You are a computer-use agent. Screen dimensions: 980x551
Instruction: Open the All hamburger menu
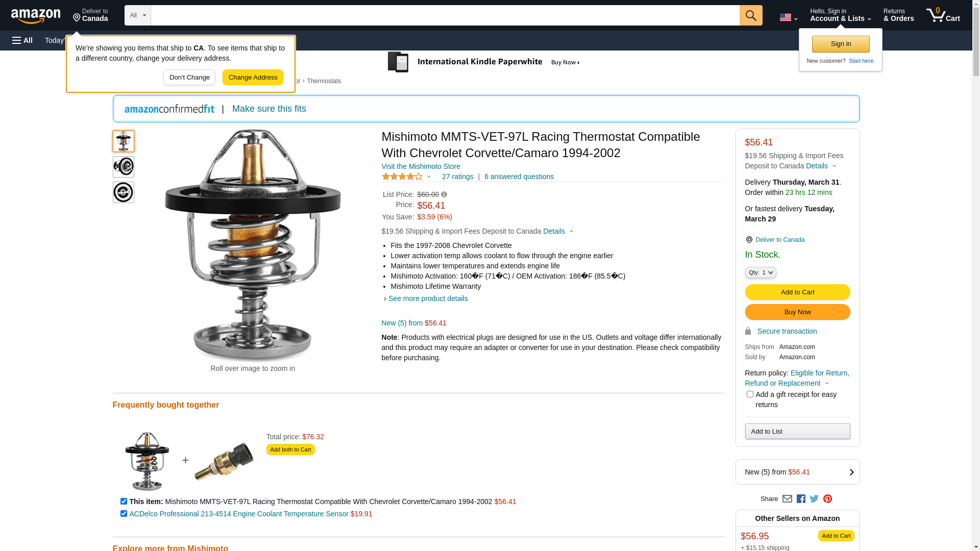tap(22, 40)
